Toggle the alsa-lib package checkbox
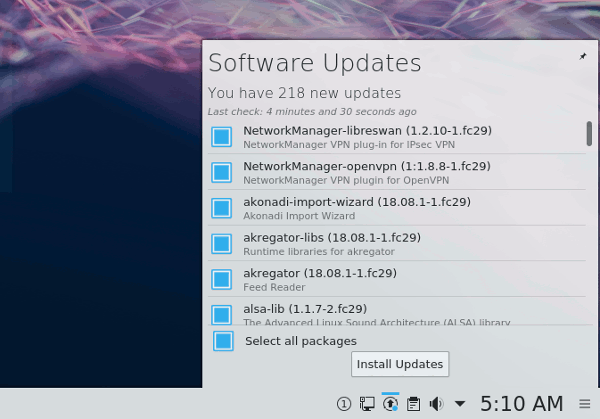This screenshot has height=419, width=600. pos(222,315)
